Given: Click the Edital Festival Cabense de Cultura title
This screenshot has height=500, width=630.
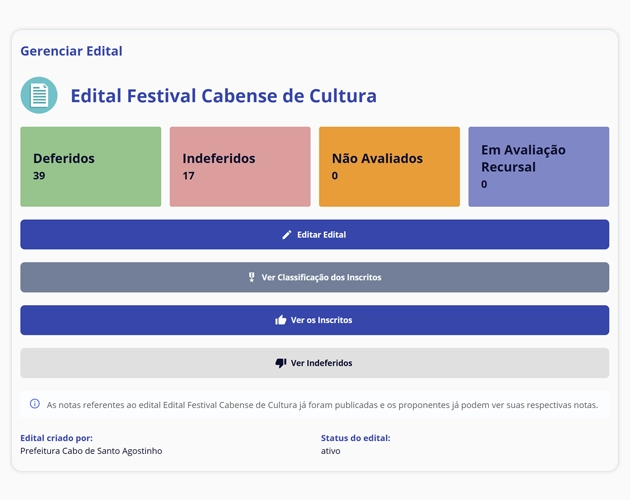Looking at the screenshot, I should [223, 96].
